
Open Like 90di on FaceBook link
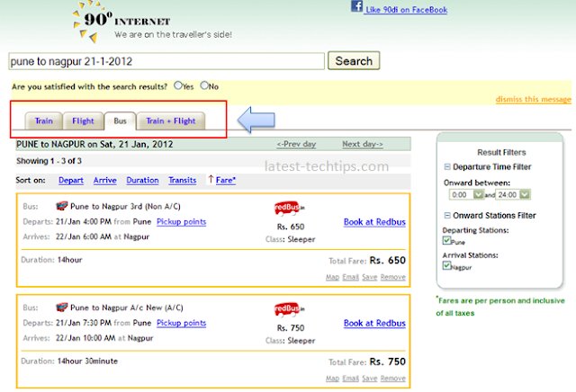coord(406,10)
